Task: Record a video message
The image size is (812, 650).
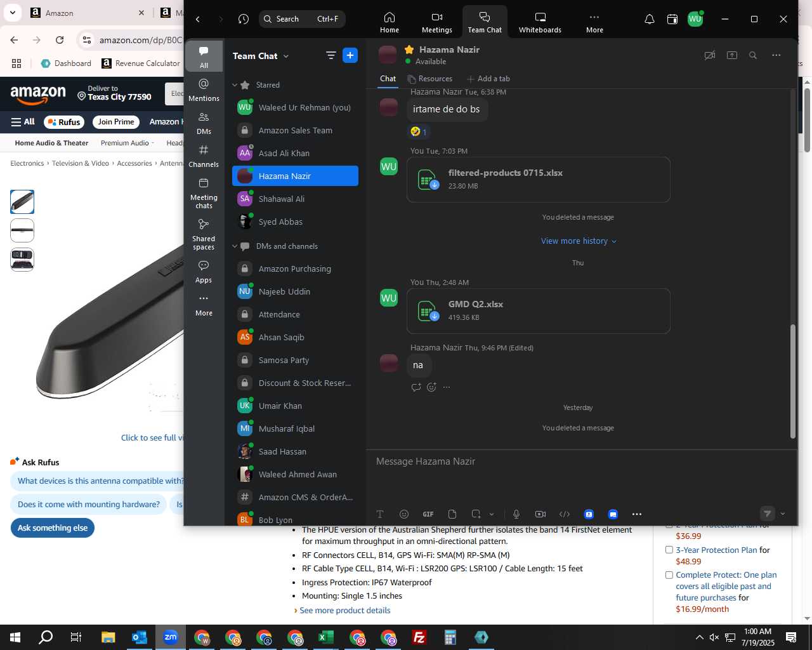Action: coord(540,514)
